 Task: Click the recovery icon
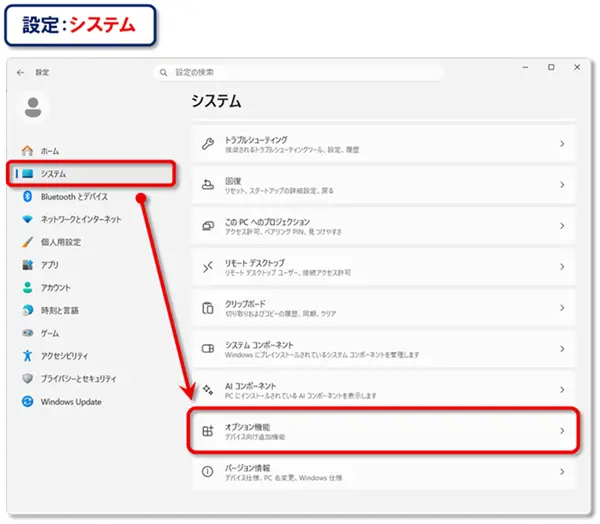click(208, 185)
